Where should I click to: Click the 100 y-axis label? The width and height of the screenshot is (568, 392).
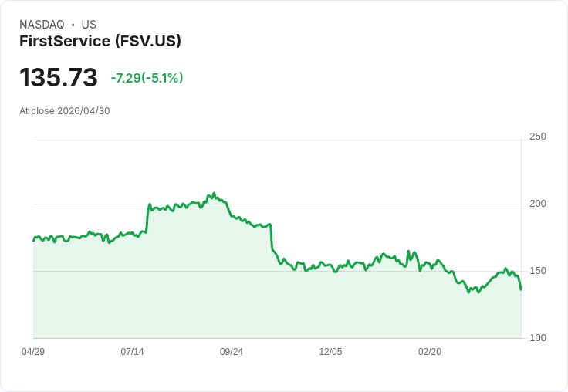click(538, 338)
